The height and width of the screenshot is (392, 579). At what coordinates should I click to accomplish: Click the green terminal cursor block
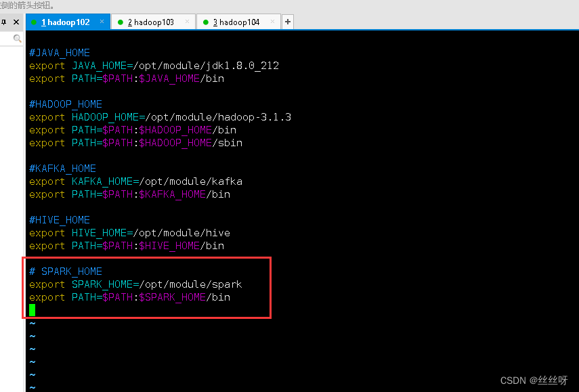tap(32, 310)
